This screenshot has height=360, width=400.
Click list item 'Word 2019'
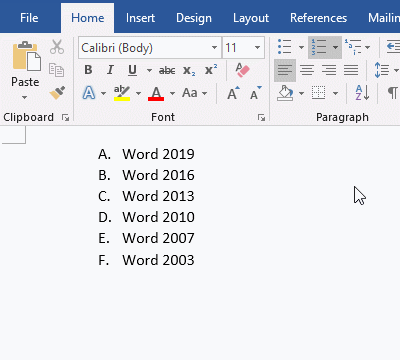(158, 154)
